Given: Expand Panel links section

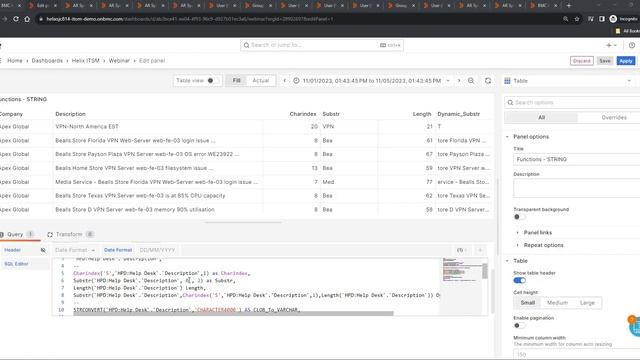Looking at the screenshot, I should [x=538, y=232].
